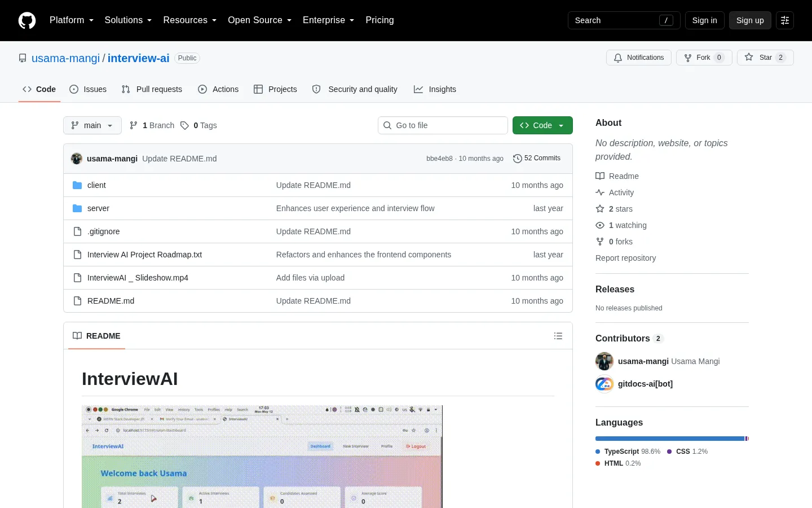This screenshot has height=508, width=812.
Task: Click the README.md file icon
Action: [x=77, y=301]
